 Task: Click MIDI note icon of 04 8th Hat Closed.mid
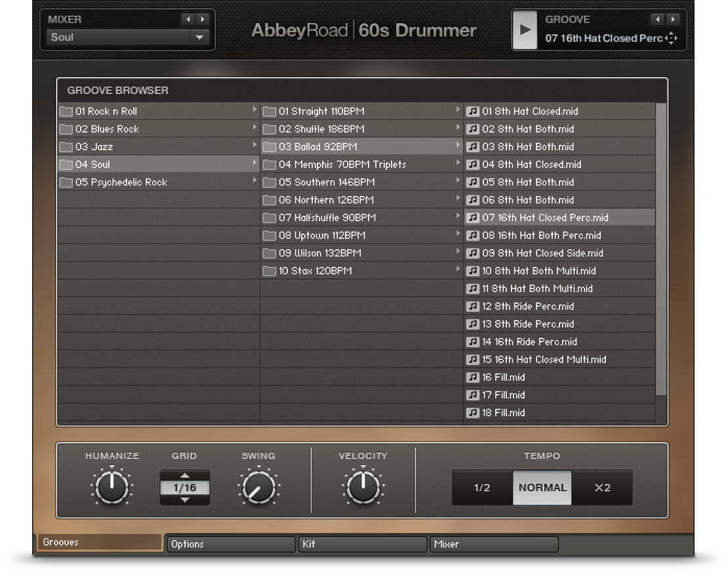(x=473, y=165)
